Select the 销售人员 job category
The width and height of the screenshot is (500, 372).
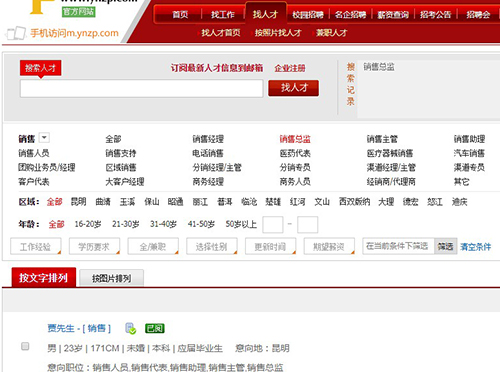34,153
